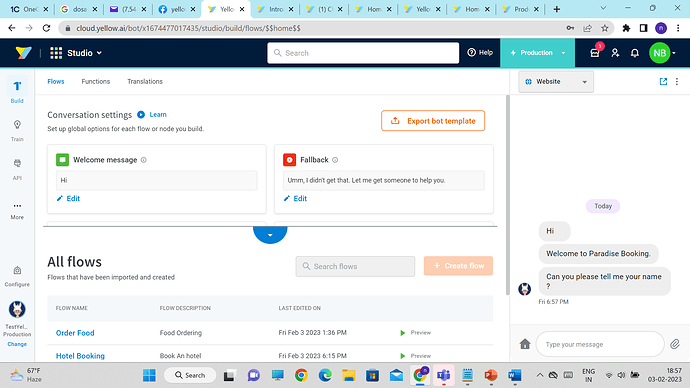Click the chat bot avatar icon
Image resolution: width=690 pixels, height=388 pixels.
pyautogui.click(x=525, y=289)
